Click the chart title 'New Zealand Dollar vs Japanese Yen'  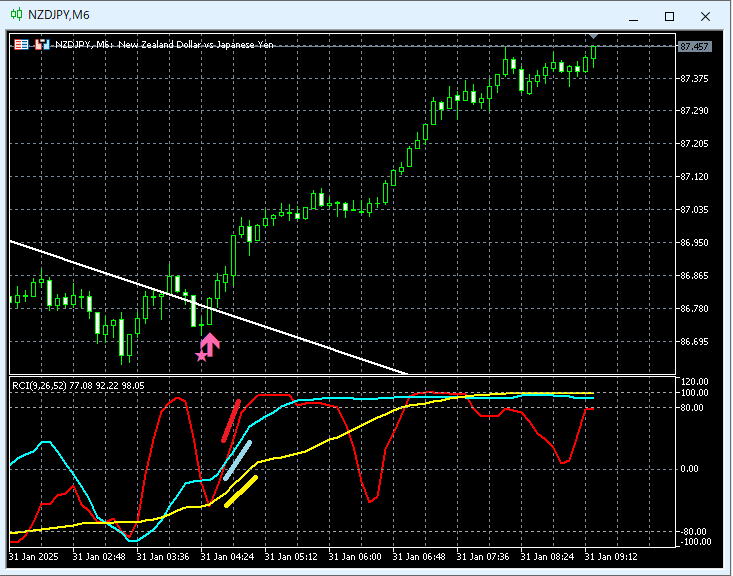[x=196, y=45]
